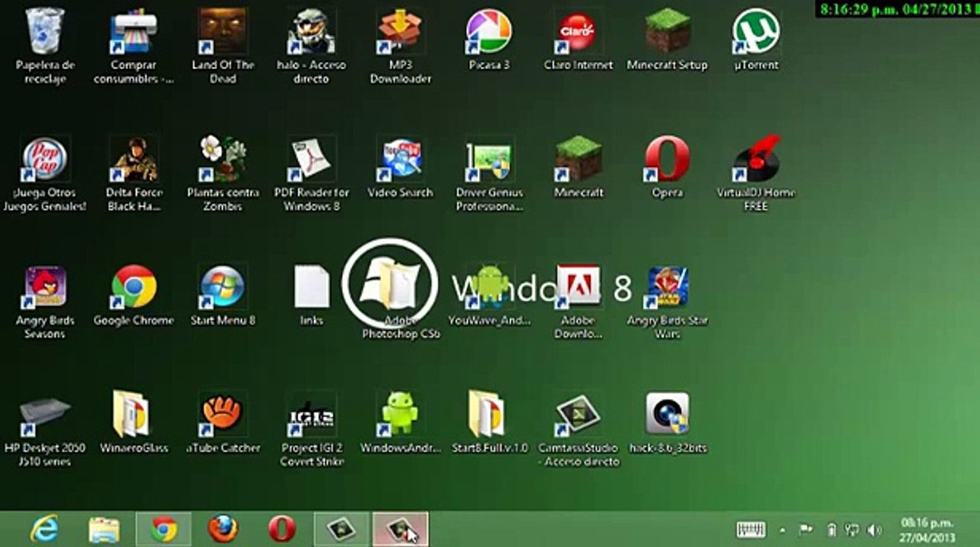Select the Video Search desktop shortcut
980x547 pixels.
[401, 167]
